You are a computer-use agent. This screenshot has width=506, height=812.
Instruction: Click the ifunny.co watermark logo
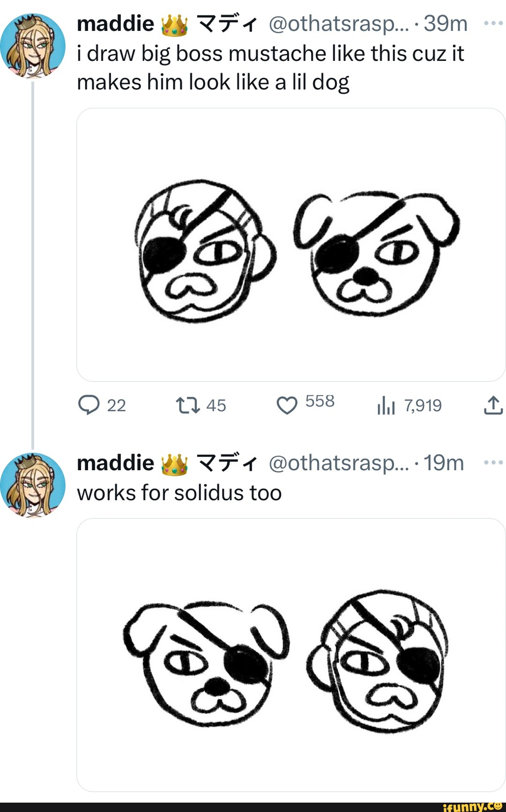[472, 806]
